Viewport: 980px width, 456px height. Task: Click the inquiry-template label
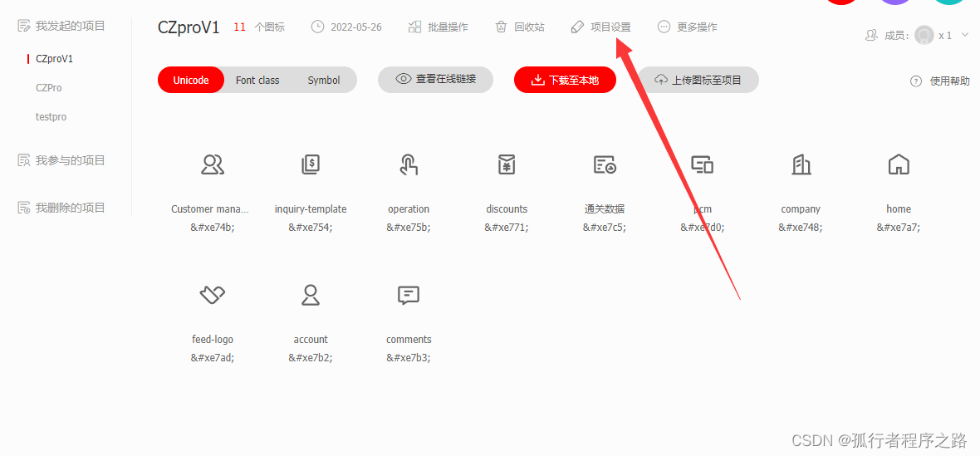pos(311,209)
